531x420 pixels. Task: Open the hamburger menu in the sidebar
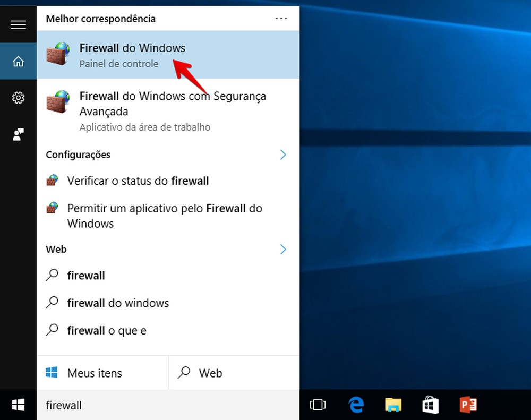(x=18, y=24)
